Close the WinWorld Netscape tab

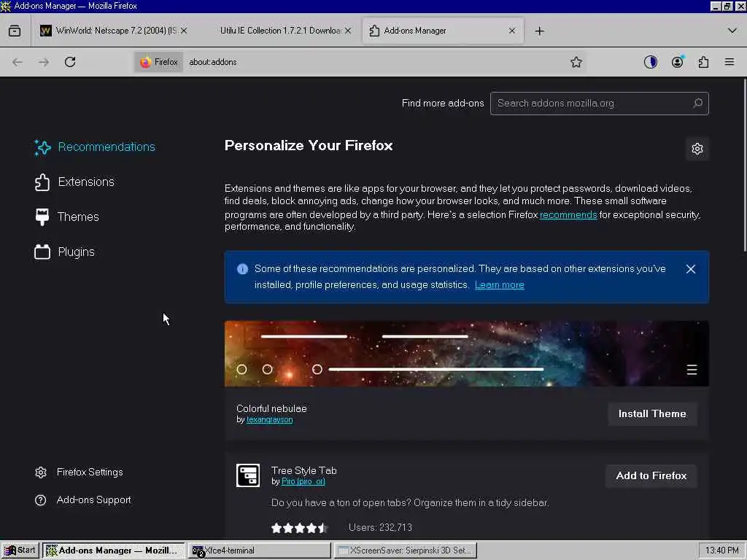tap(184, 31)
